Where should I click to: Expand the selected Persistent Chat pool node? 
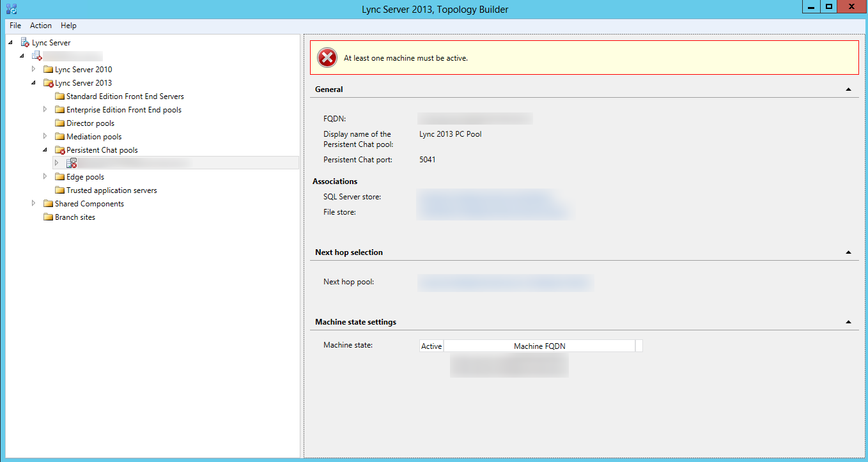pos(56,163)
